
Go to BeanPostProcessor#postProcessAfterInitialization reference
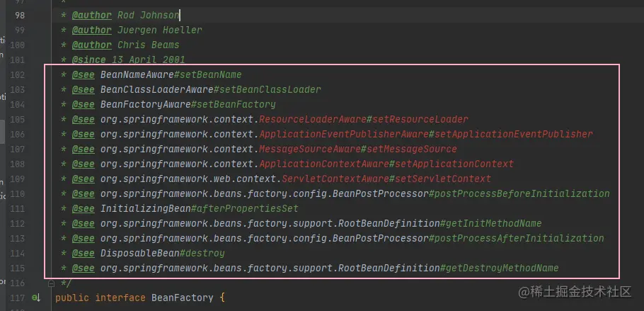tap(352, 238)
